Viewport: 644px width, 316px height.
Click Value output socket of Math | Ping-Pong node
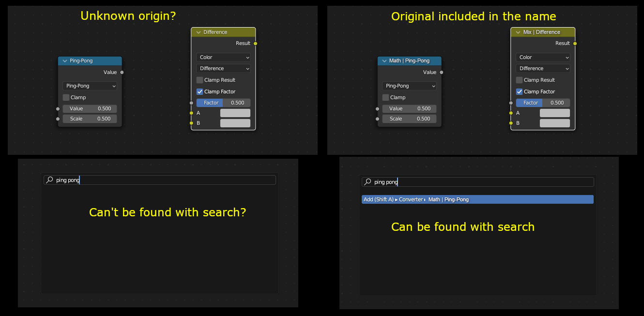pyautogui.click(x=441, y=73)
